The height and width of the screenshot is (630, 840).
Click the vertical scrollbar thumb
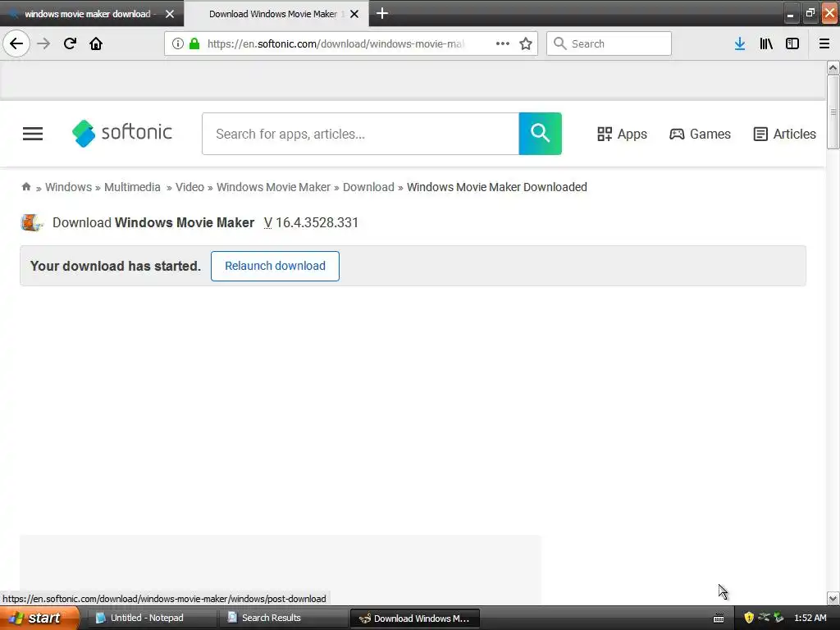[x=833, y=112]
